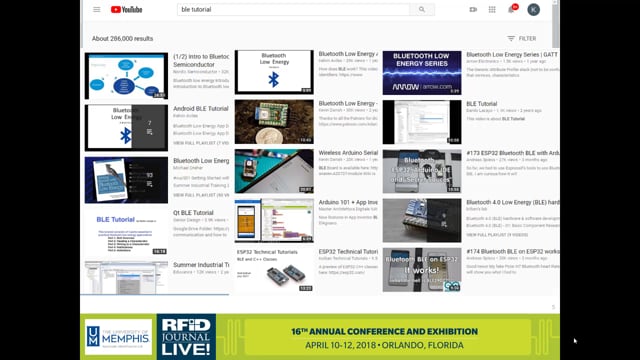This screenshot has width=640, height=360.
Task: Open the ESP32 Technical Tutorials thumbnail
Action: tap(274, 270)
